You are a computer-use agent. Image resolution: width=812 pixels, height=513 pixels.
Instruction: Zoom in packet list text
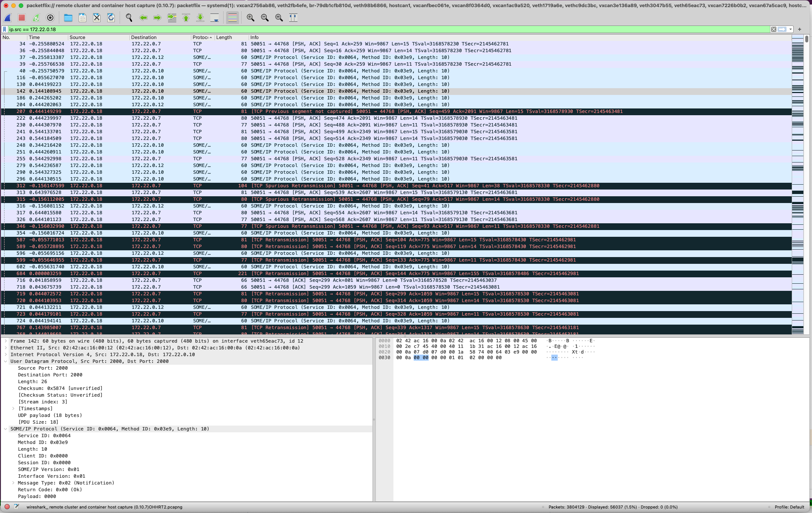pyautogui.click(x=251, y=18)
